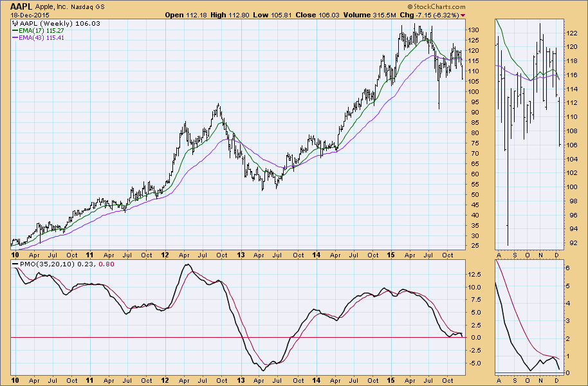The width and height of the screenshot is (588, 386).
Task: Click the 0.0 level on PMO axis
Action: coord(475,338)
